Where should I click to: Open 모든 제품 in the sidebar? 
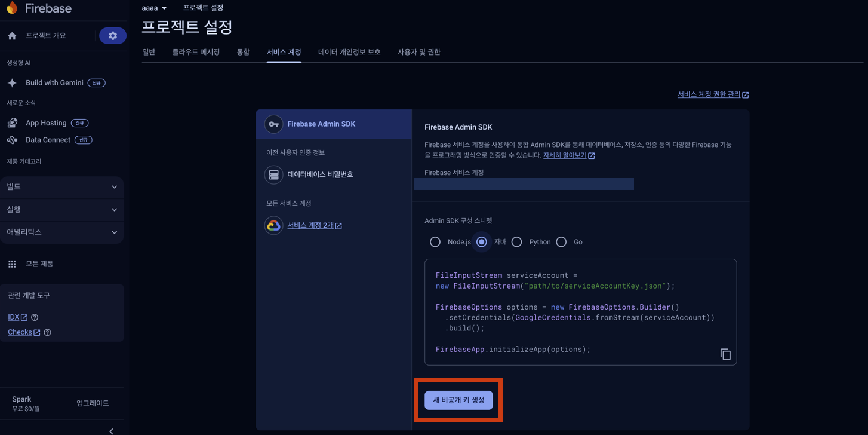39,264
